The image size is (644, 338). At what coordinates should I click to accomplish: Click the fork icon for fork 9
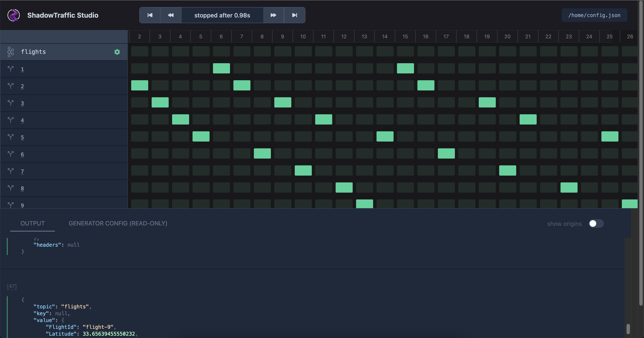coord(10,205)
